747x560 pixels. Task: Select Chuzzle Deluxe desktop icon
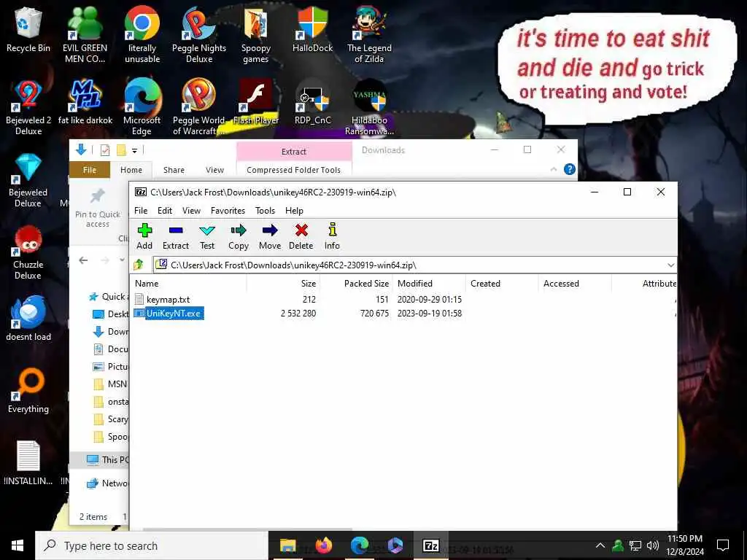[x=28, y=252]
